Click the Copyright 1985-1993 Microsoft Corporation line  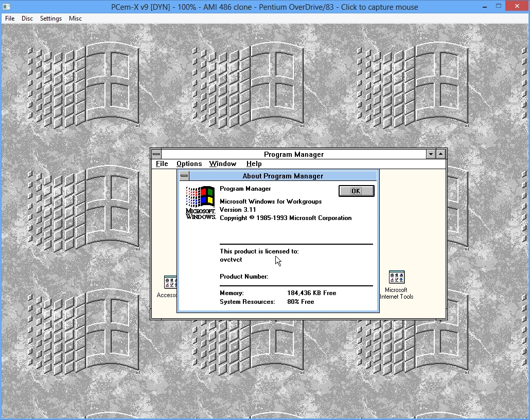[286, 218]
